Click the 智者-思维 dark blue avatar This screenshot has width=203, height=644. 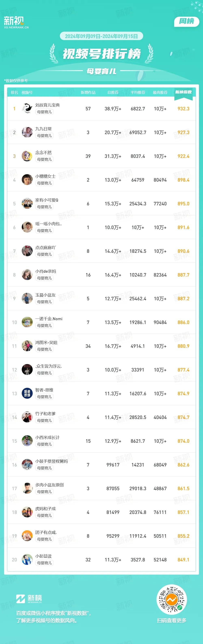(x=27, y=393)
